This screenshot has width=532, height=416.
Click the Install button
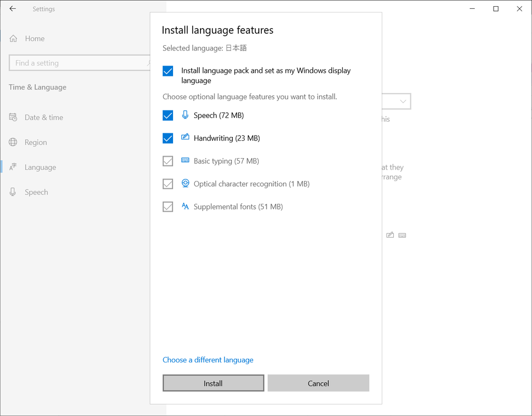[x=214, y=383]
